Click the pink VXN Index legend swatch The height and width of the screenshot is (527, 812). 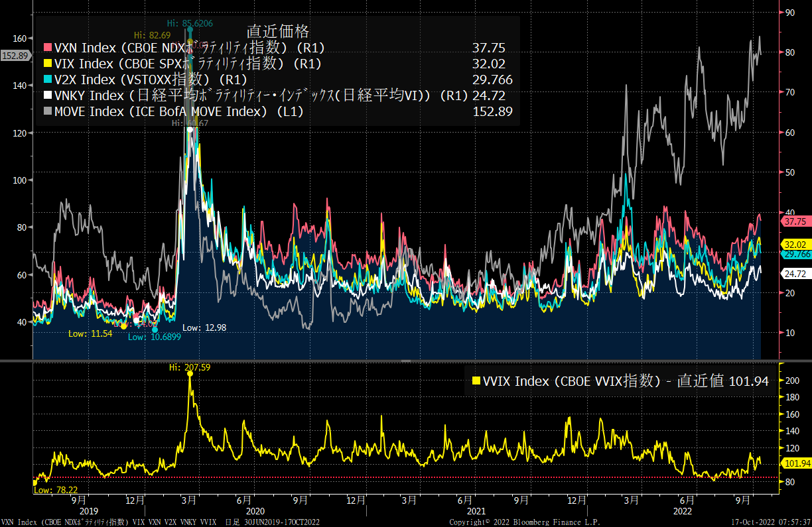coord(47,48)
